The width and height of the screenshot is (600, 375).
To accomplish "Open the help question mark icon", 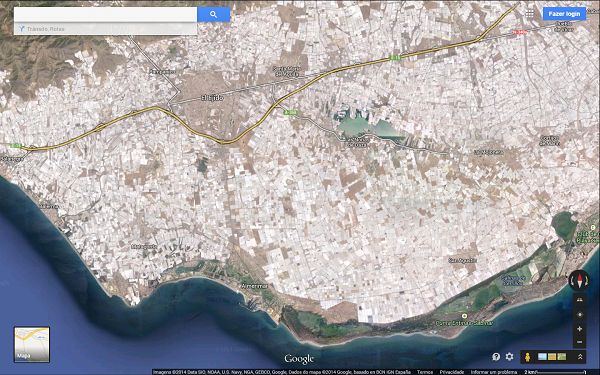I will pos(496,357).
